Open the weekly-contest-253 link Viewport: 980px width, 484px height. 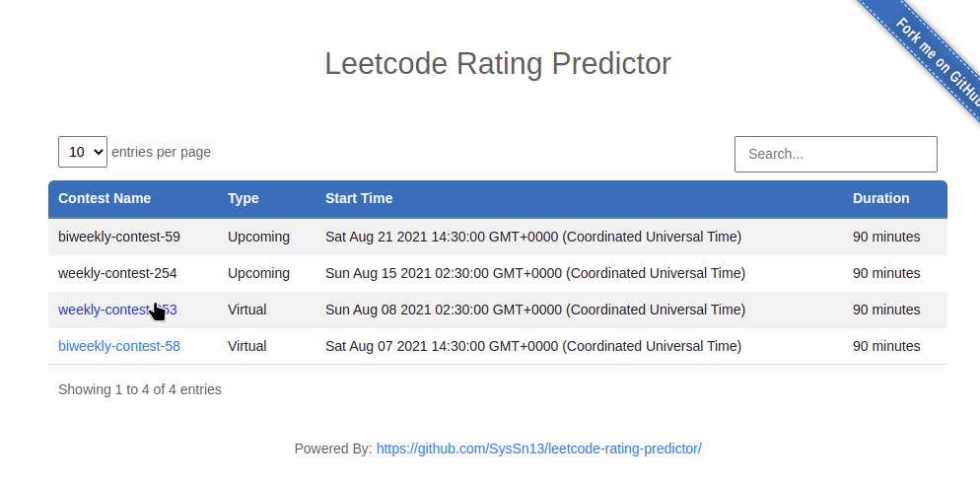[117, 310]
